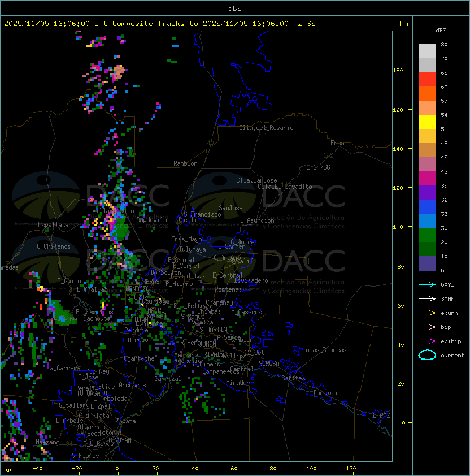Click the 'Tres_Mayo' map label
Viewport: 470px width, 476px height.
(x=186, y=239)
